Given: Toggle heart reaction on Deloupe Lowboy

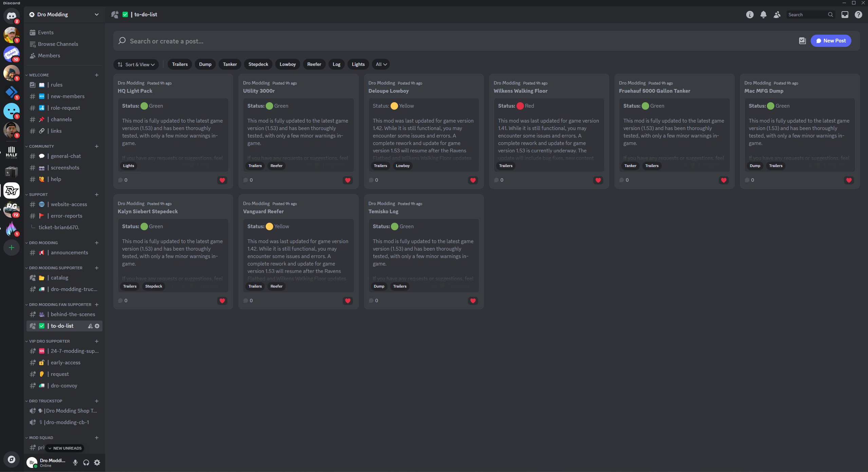Looking at the screenshot, I should [x=473, y=180].
